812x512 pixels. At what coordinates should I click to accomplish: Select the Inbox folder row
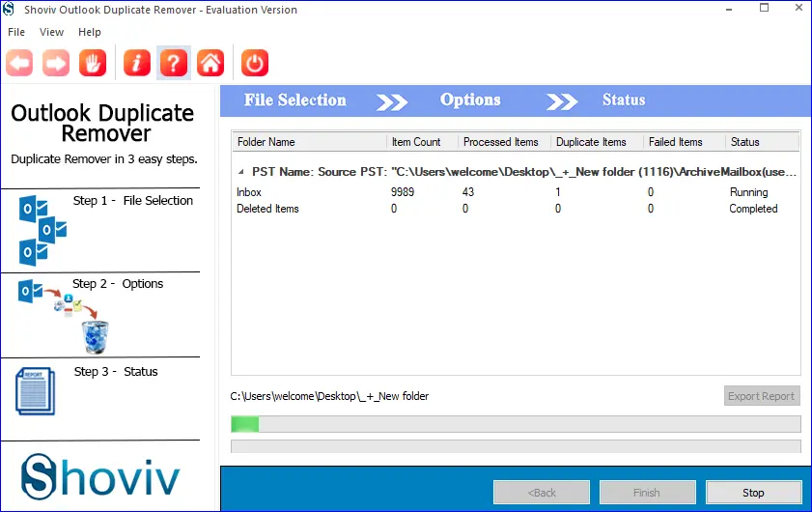pyautogui.click(x=516, y=192)
